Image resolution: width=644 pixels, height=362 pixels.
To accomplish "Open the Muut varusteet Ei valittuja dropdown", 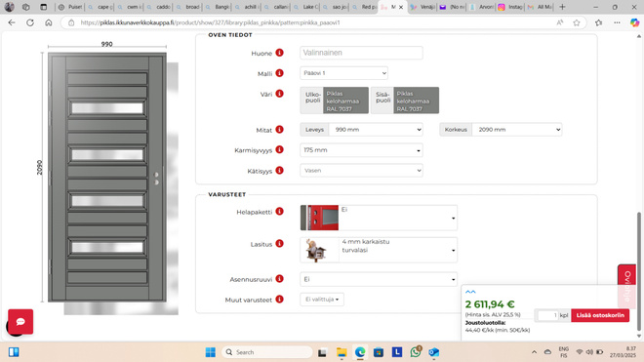I will click(322, 300).
